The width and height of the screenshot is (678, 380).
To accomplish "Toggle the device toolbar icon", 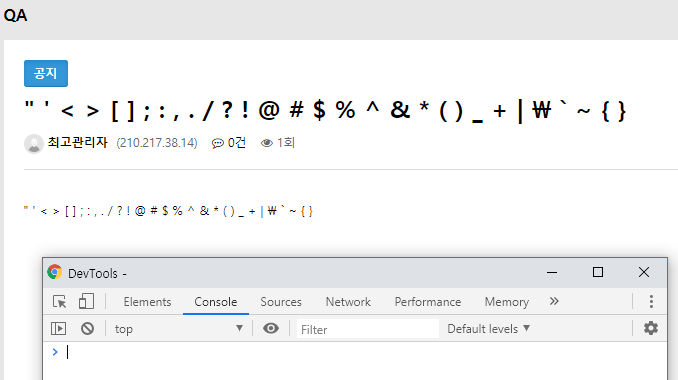I will coord(86,301).
